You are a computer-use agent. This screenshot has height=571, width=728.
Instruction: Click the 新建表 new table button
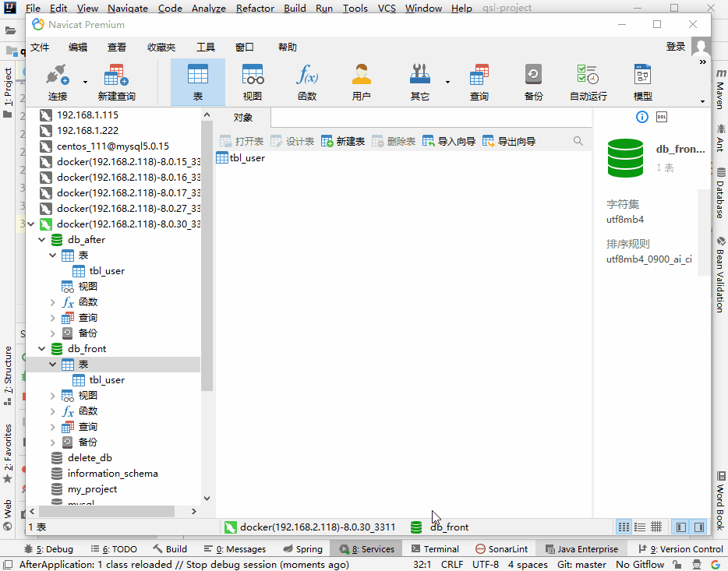343,141
